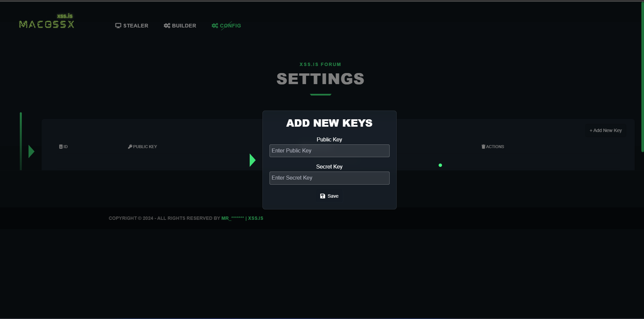Image resolution: width=644 pixels, height=319 pixels.
Task: Expand the table row with the right-pointing arrow
Action: [252, 160]
